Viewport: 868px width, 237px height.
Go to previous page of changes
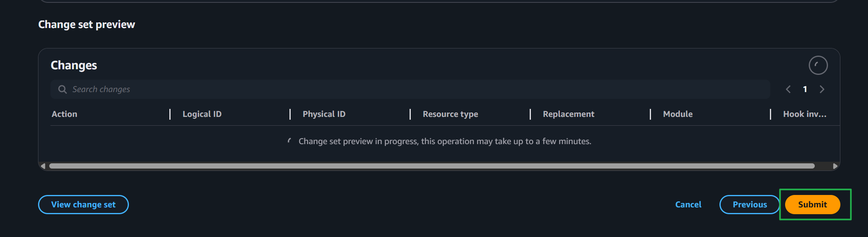click(x=788, y=89)
